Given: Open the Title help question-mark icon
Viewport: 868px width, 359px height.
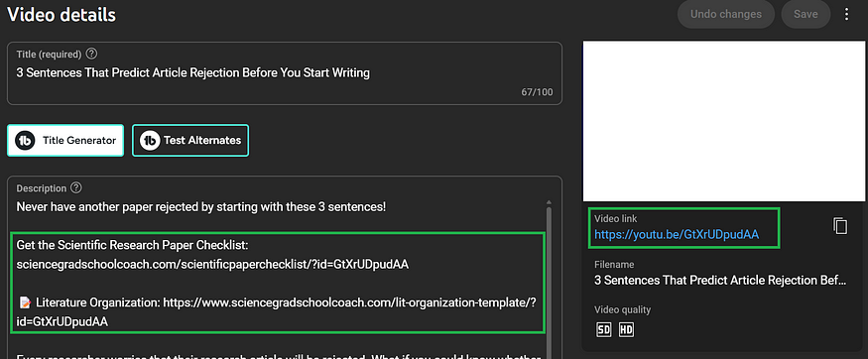Looking at the screenshot, I should click(x=92, y=54).
